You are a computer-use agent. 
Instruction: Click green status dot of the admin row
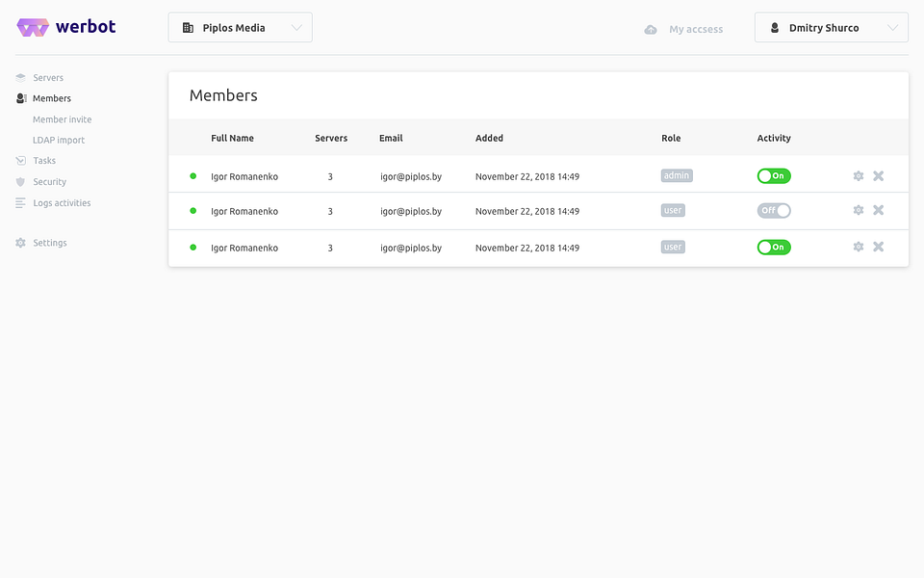(192, 175)
